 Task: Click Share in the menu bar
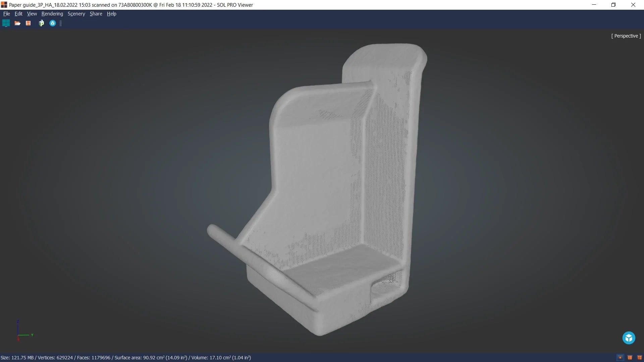point(96,14)
